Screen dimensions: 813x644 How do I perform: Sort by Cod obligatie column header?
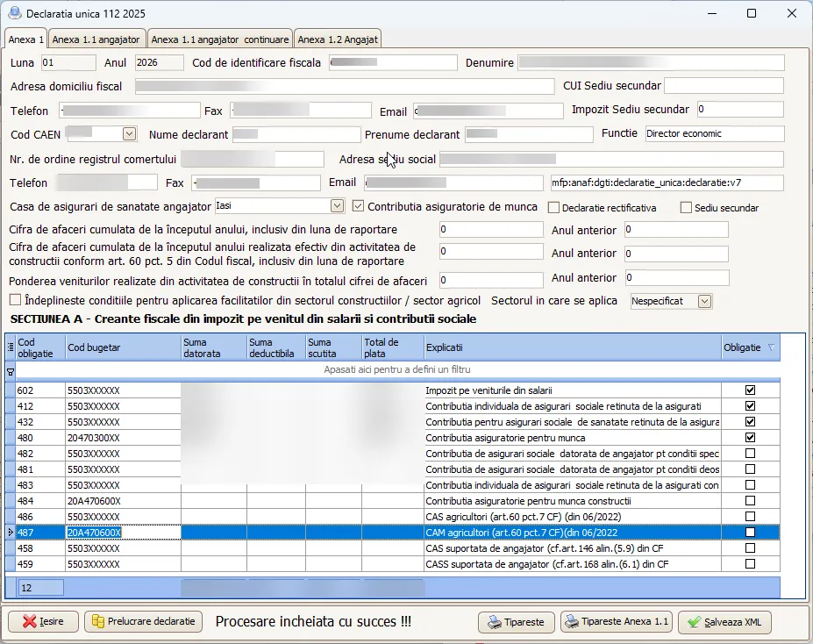[x=40, y=347]
